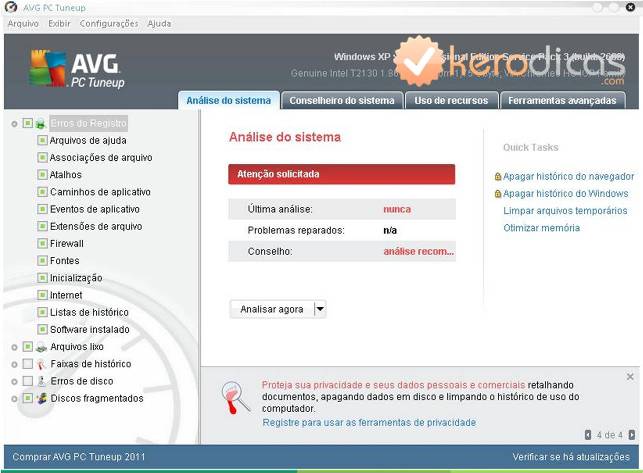The width and height of the screenshot is (643, 473).
Task: Uncheck the Internet checkbox
Action: tap(42, 295)
